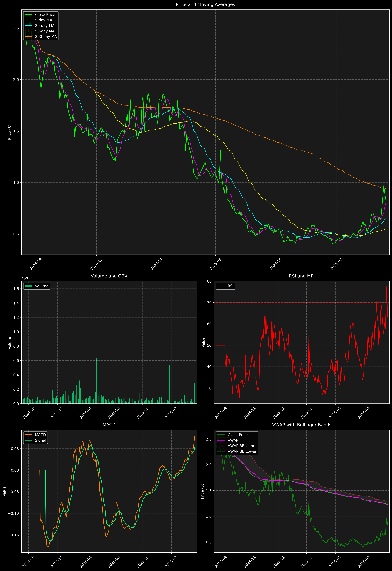This screenshot has height=571, width=392.
Task: Click the green Volume legend swatch
Action: coord(29,286)
